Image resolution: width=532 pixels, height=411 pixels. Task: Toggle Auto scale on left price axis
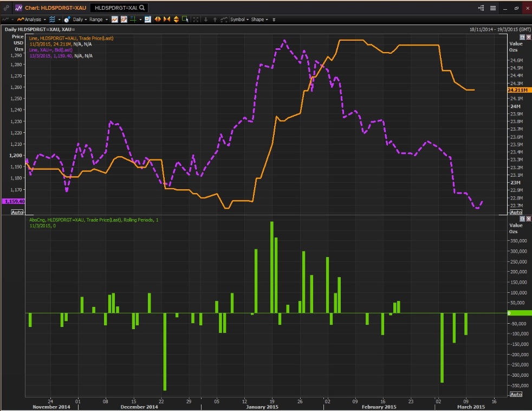[17, 212]
